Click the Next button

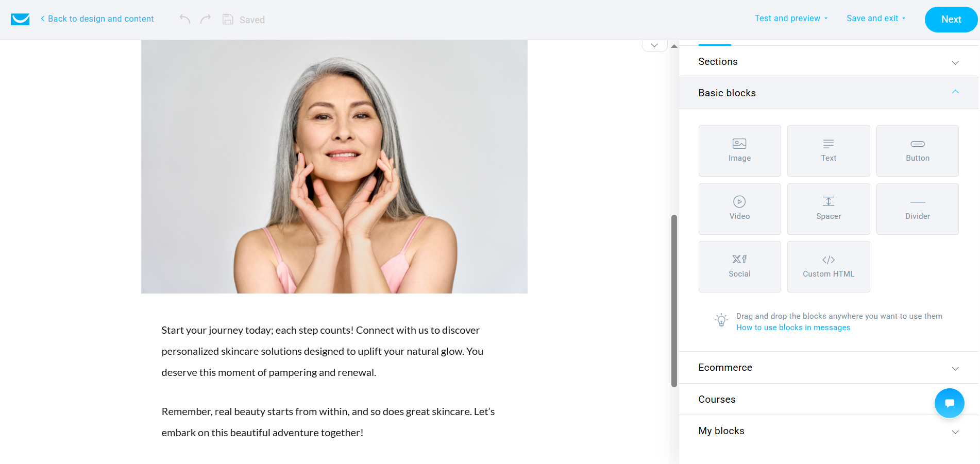(x=951, y=20)
